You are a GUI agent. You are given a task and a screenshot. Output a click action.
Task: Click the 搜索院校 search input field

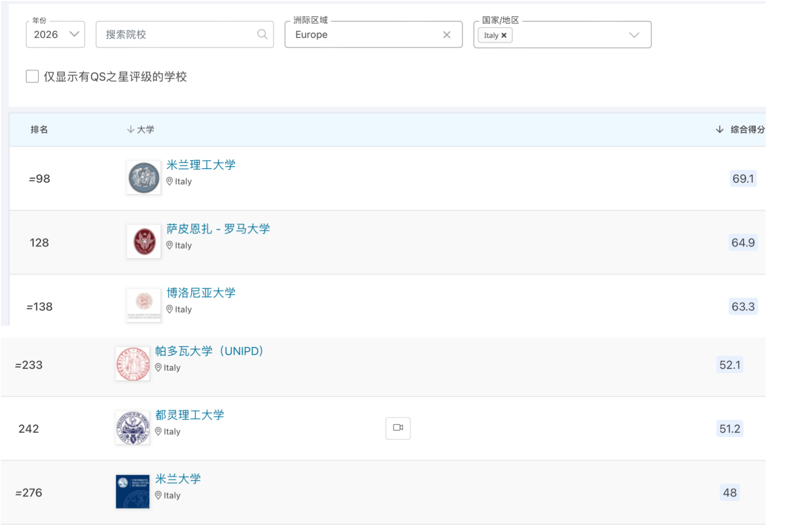184,34
